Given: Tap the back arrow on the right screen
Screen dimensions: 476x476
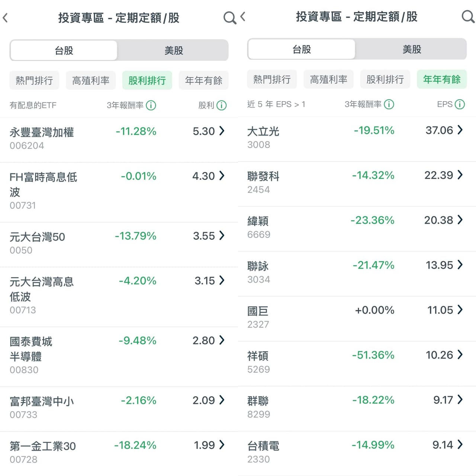Looking at the screenshot, I should pos(243,16).
